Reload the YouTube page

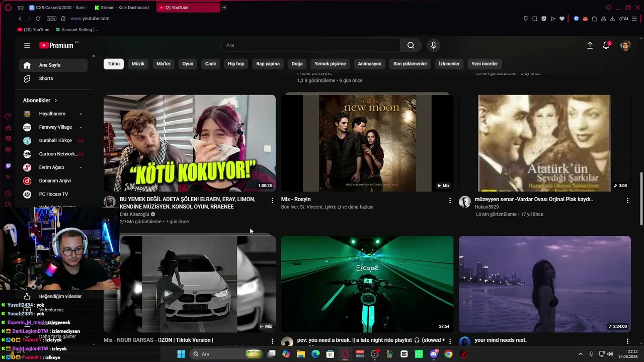point(38,19)
